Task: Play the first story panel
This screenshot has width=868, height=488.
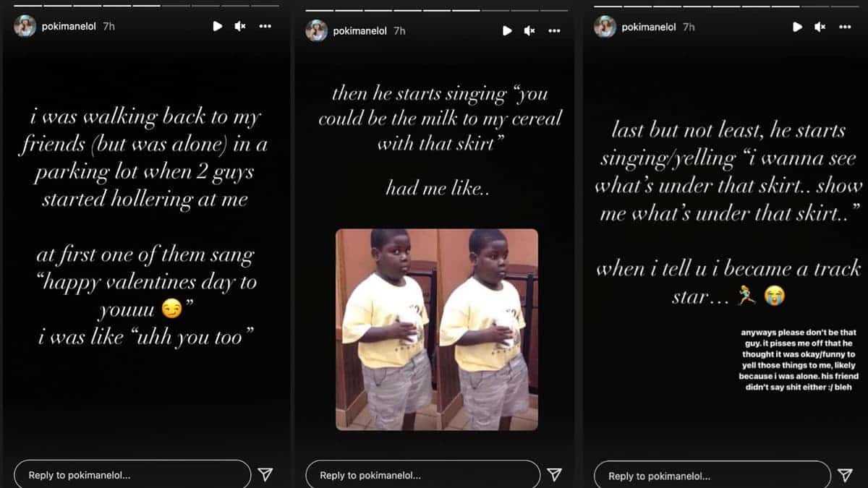Action: pos(217,26)
